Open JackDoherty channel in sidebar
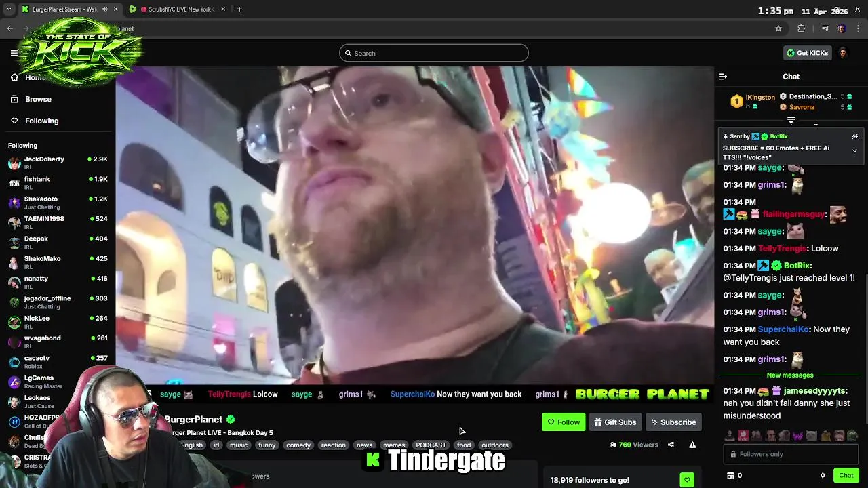868x488 pixels. click(x=58, y=163)
